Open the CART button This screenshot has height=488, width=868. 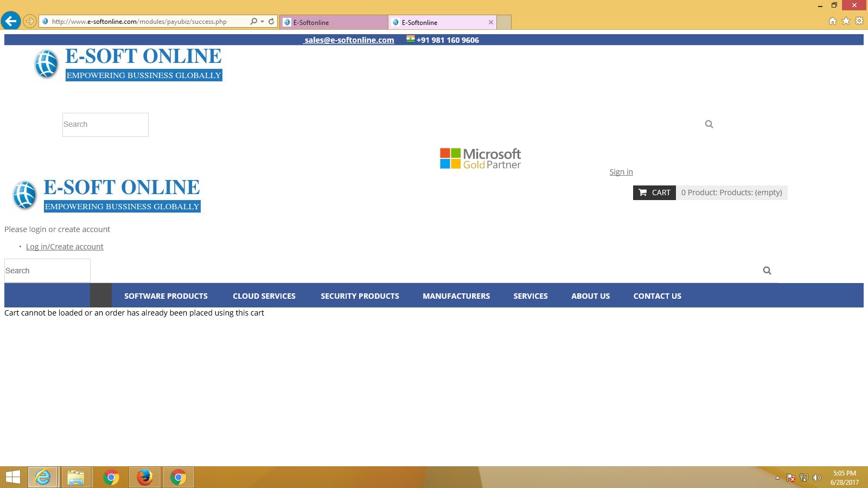[x=654, y=192]
